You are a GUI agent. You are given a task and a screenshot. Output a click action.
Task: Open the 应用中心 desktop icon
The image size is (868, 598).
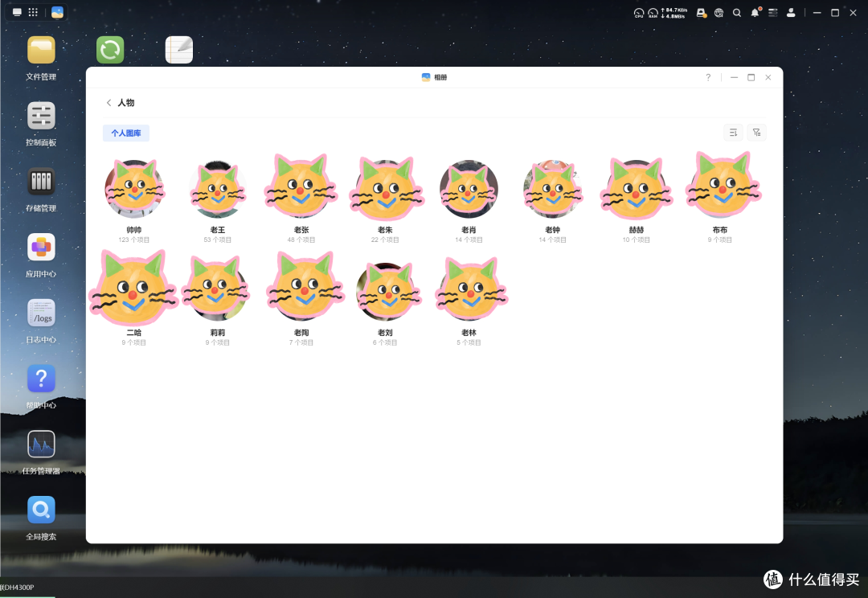[x=41, y=247]
